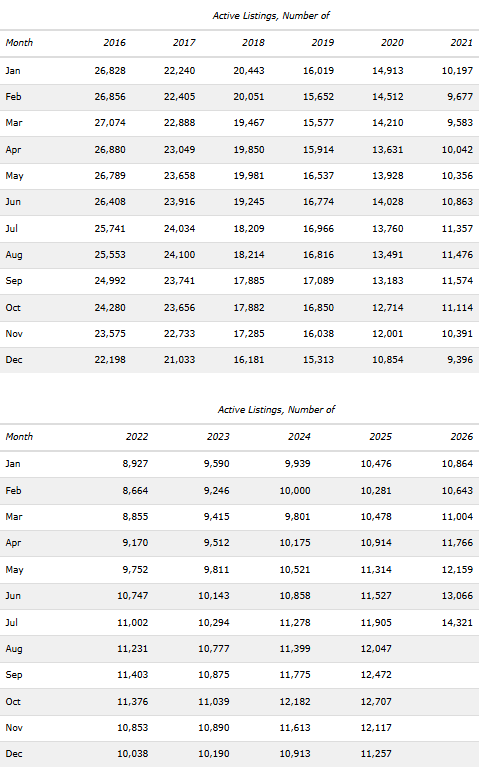Click the Jul 2026 value 14,321
The height and width of the screenshot is (769, 481).
(x=457, y=622)
